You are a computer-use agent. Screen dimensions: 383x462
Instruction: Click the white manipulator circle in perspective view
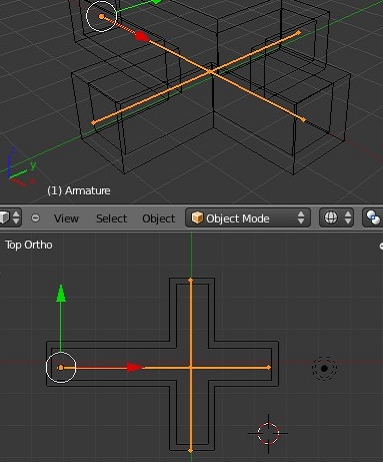101,16
